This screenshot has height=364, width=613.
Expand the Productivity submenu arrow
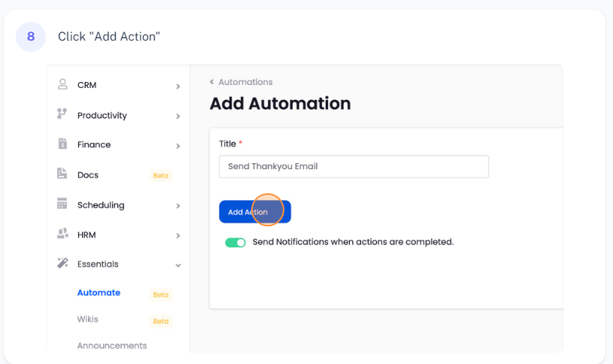(x=178, y=117)
